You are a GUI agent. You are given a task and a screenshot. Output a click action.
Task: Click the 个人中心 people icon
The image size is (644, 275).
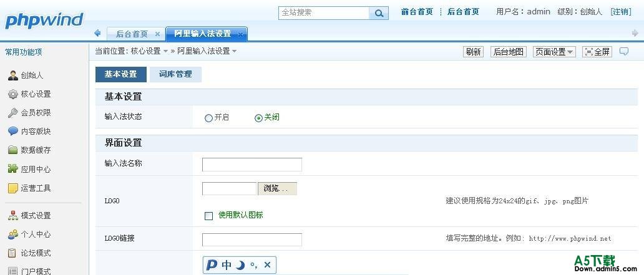13,234
